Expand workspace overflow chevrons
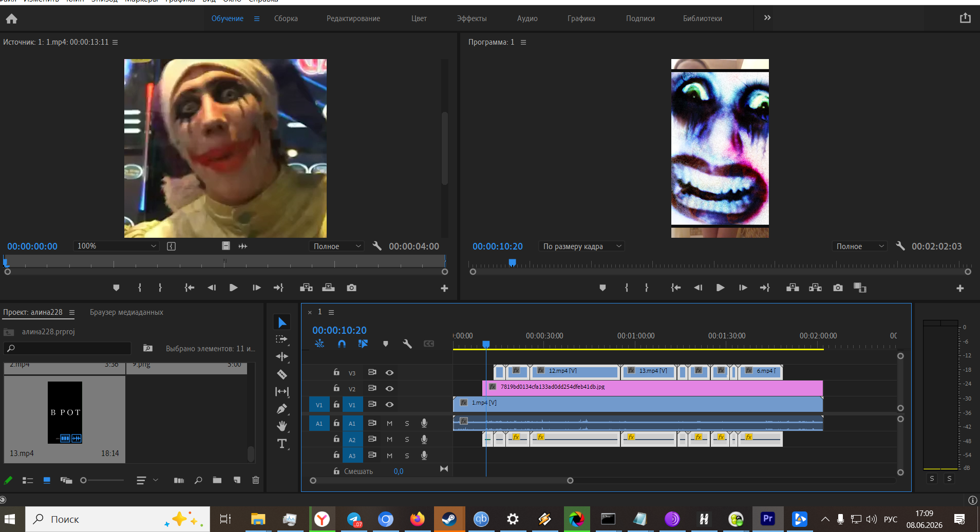 [x=767, y=18]
